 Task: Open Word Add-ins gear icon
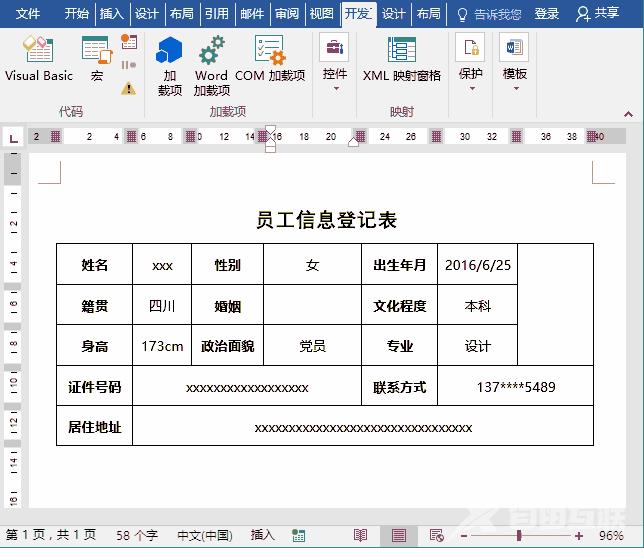pyautogui.click(x=211, y=62)
